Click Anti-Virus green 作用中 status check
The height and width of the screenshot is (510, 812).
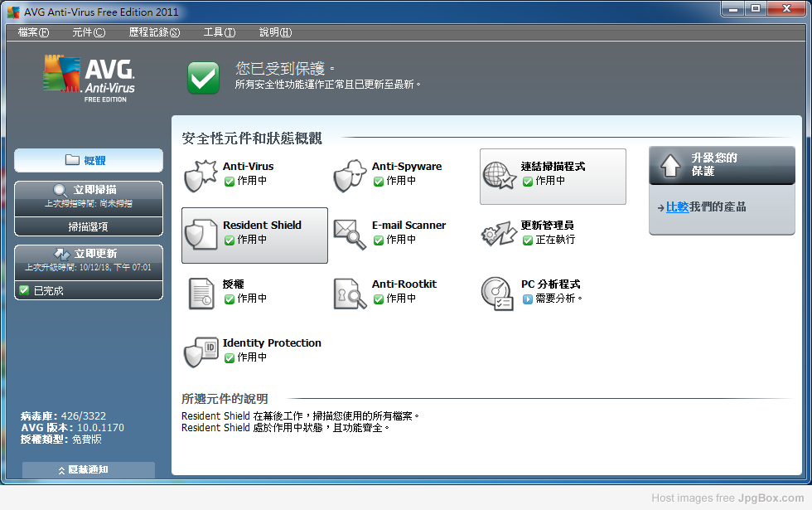click(x=230, y=182)
